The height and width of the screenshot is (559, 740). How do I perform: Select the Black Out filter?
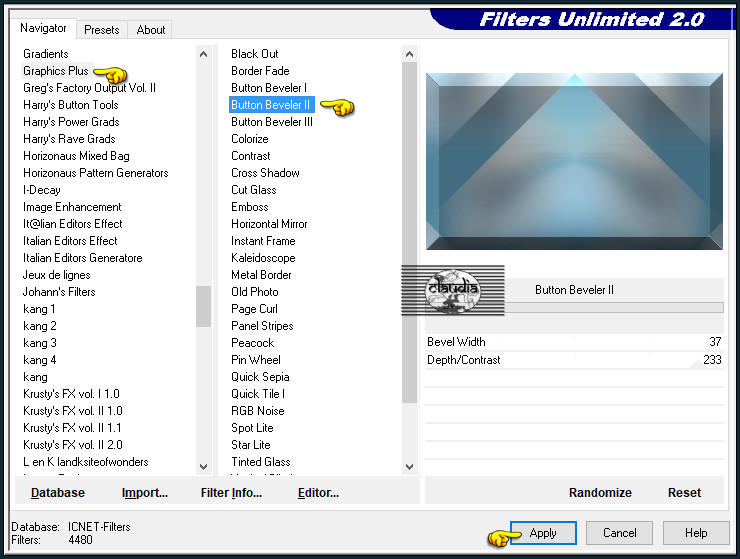coord(255,54)
